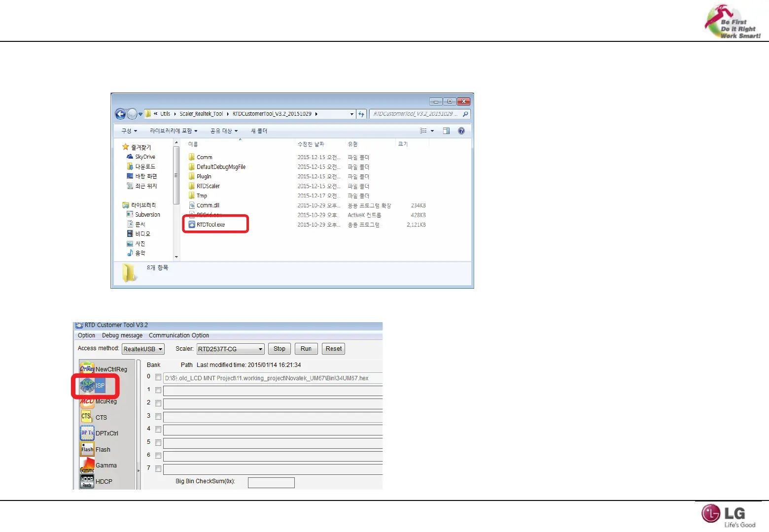Open the Communication Option menu
The width and height of the screenshot is (769, 532).
(x=178, y=335)
